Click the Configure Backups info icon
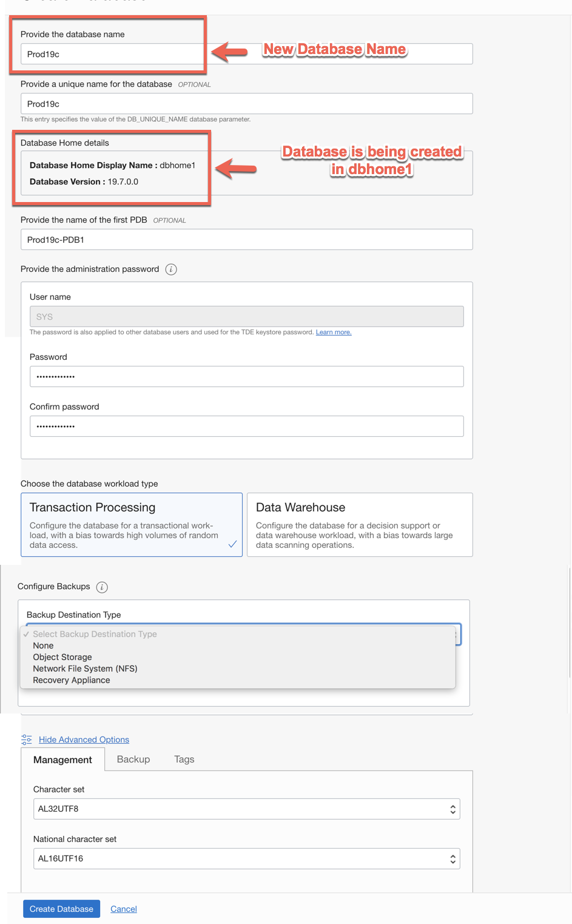The width and height of the screenshot is (572, 924). click(x=102, y=587)
